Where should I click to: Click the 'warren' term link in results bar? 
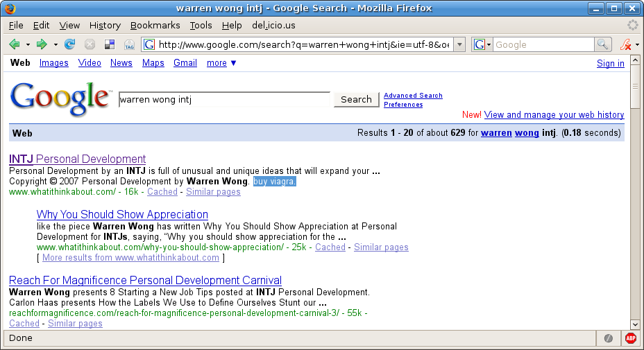click(496, 132)
